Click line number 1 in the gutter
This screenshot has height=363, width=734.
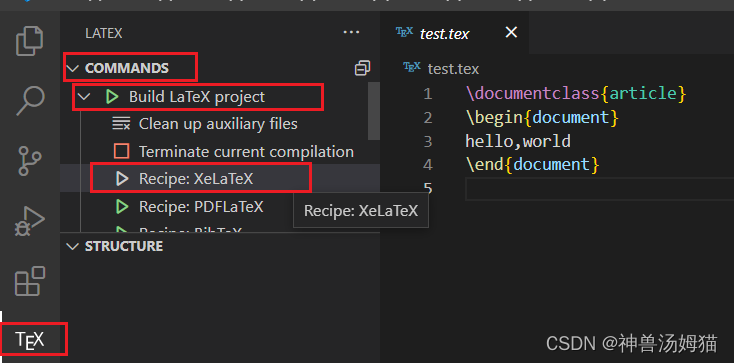(427, 94)
